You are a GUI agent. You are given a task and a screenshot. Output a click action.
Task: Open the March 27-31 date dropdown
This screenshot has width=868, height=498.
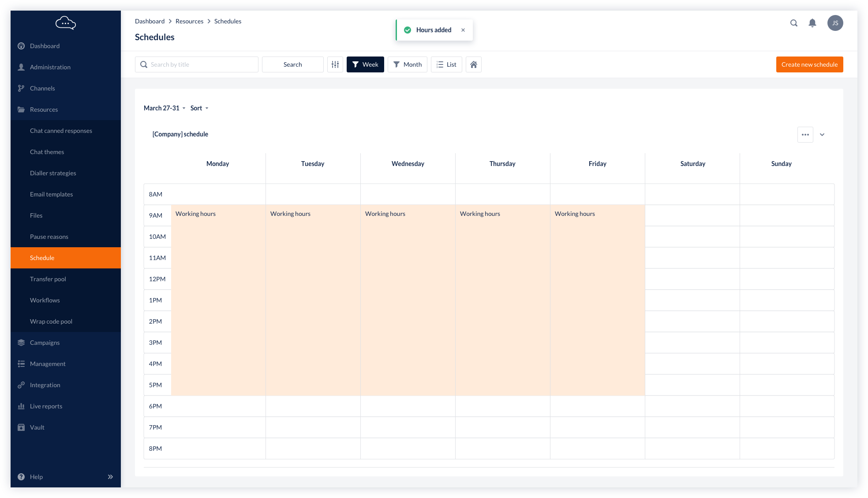click(x=164, y=108)
